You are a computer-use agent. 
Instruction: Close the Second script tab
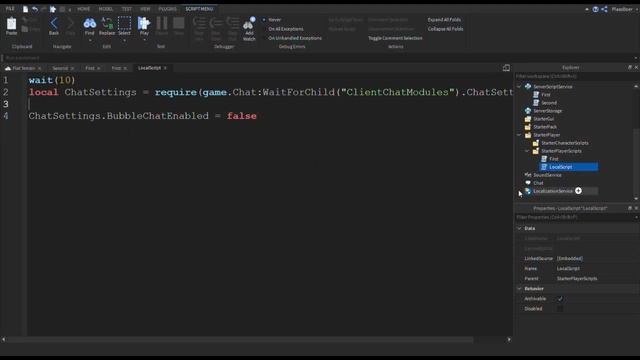coord(72,68)
